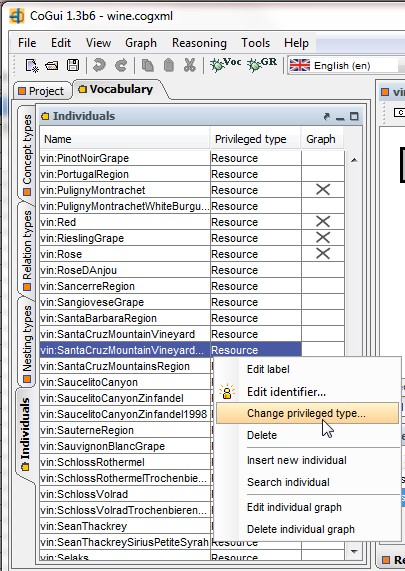Switch to the Project tab
Screen dimensions: 405x571
41,91
